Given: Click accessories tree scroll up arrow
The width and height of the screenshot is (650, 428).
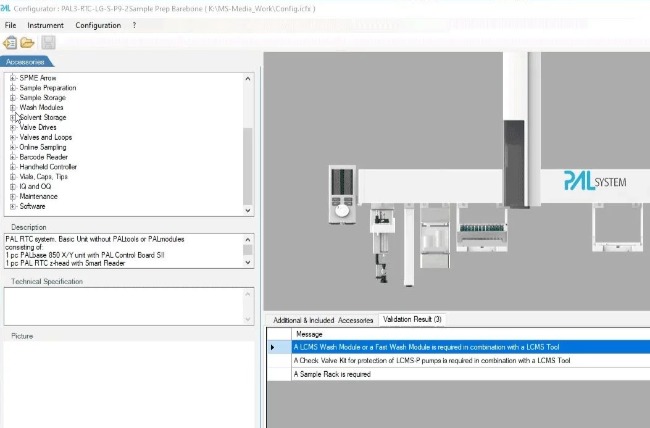Looking at the screenshot, I should pyautogui.click(x=248, y=78).
